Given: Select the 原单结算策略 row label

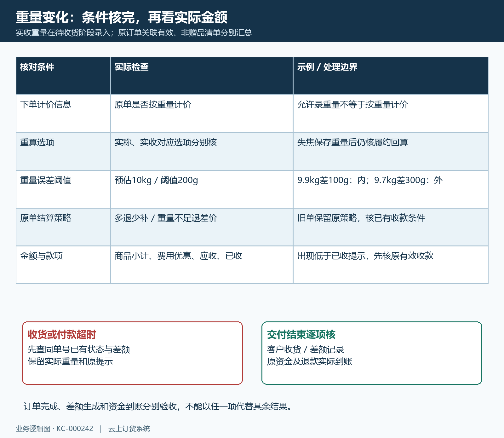Looking at the screenshot, I should pyautogui.click(x=63, y=227).
